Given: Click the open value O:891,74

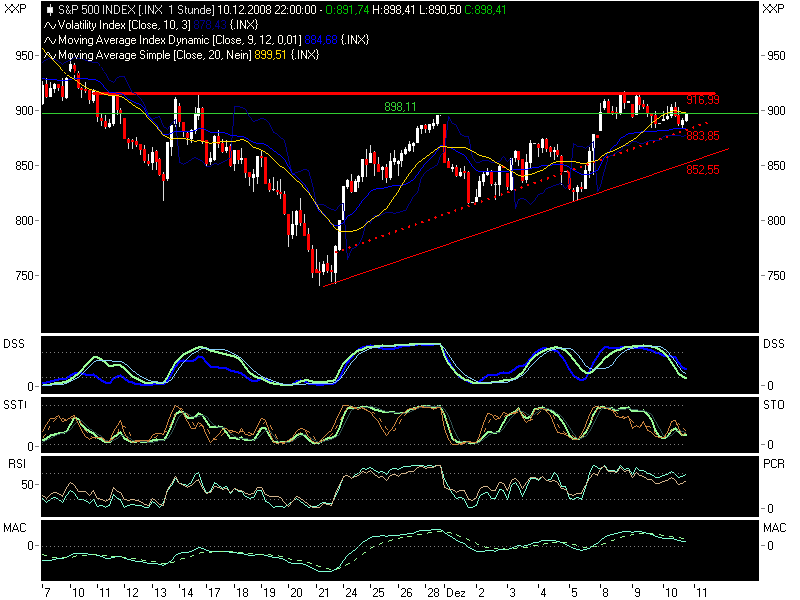Looking at the screenshot, I should tap(346, 10).
